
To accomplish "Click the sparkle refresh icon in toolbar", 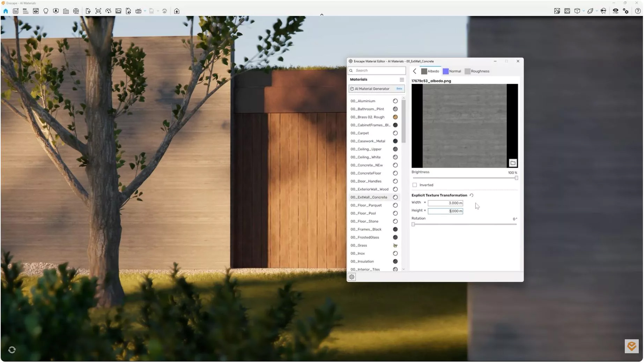I will click(x=109, y=11).
